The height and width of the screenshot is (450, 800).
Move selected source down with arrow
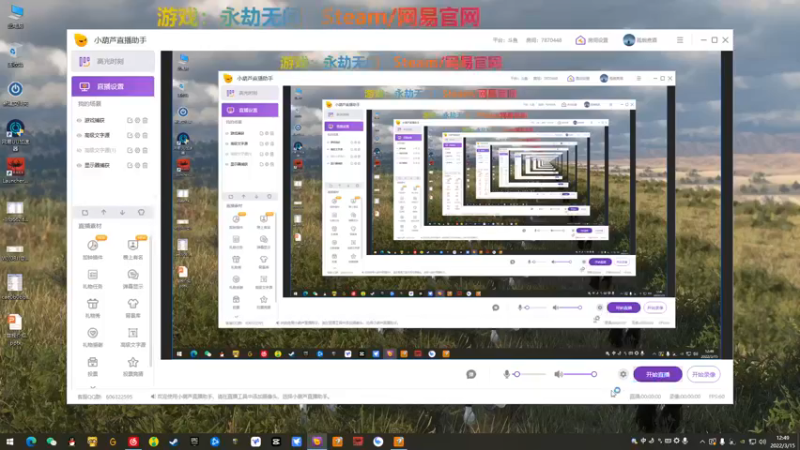pyautogui.click(x=122, y=212)
